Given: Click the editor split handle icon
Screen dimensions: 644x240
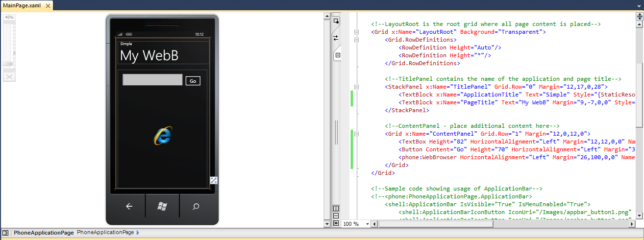Looking at the screenshot, I should [640, 16].
